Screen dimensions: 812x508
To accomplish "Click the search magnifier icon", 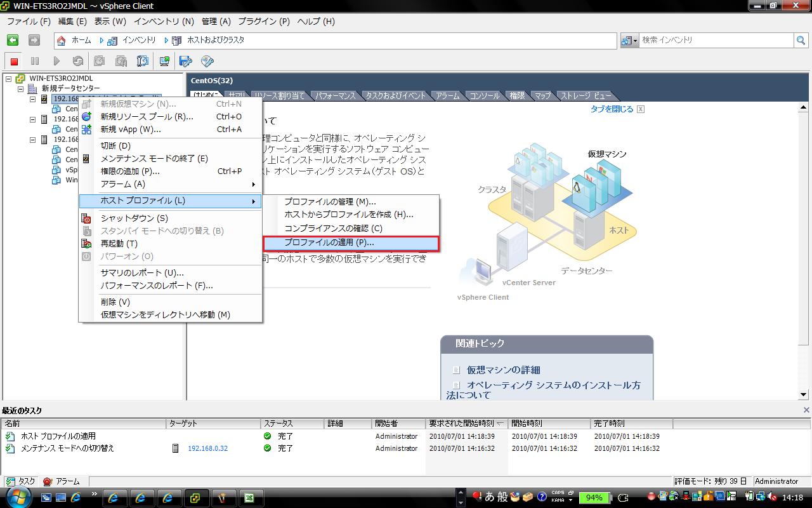I will pyautogui.click(x=801, y=40).
